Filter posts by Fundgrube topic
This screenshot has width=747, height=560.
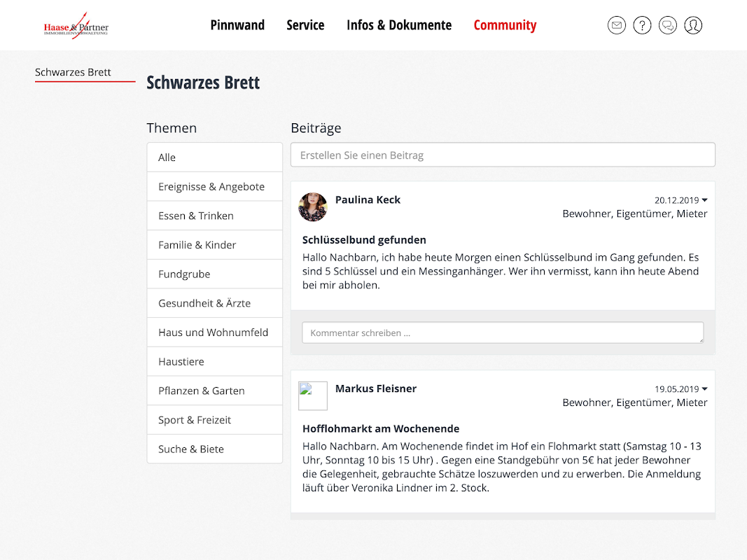(184, 274)
